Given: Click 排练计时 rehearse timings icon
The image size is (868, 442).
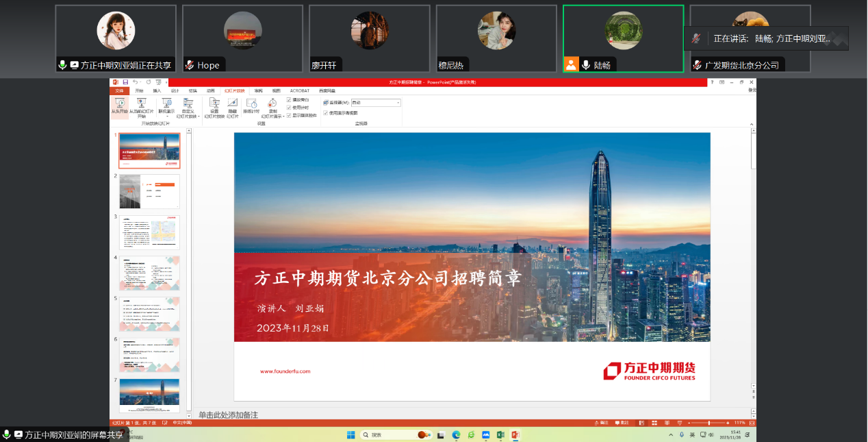Looking at the screenshot, I should [251, 105].
